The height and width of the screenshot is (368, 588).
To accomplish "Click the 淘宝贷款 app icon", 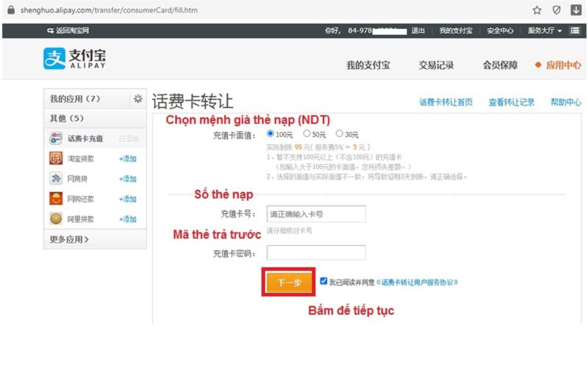I will [56, 159].
